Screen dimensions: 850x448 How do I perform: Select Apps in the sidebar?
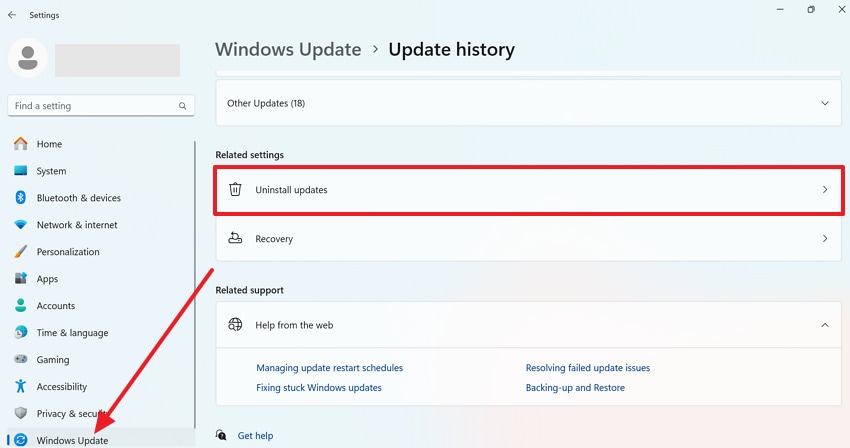click(x=47, y=278)
